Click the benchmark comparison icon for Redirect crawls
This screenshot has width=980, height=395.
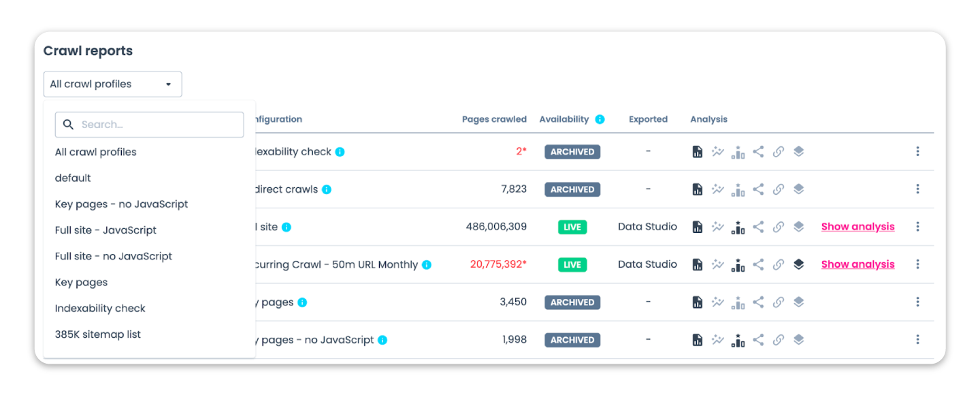click(x=738, y=189)
